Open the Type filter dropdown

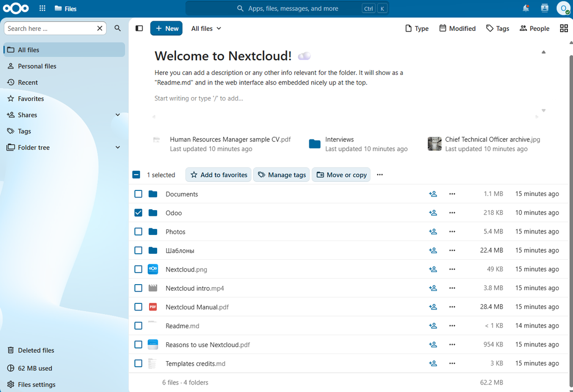point(417,28)
